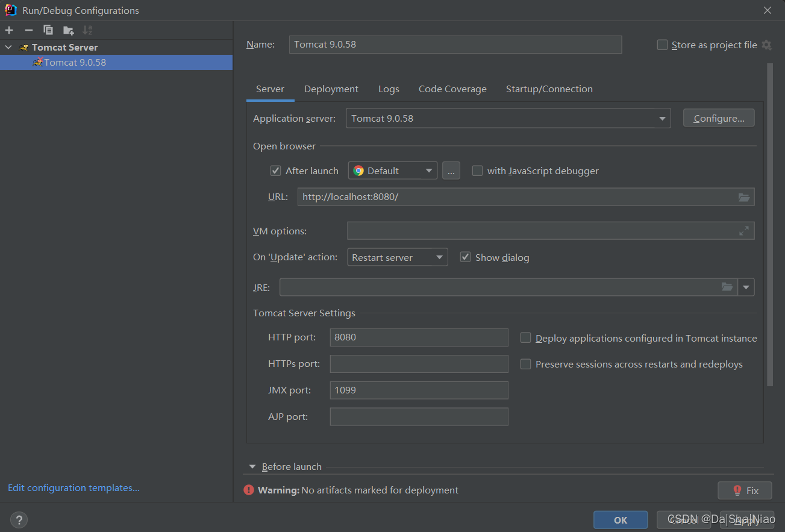Select Tomcat 9.0.58 configuration in tree
Viewport: 785px width, 532px height.
point(116,62)
